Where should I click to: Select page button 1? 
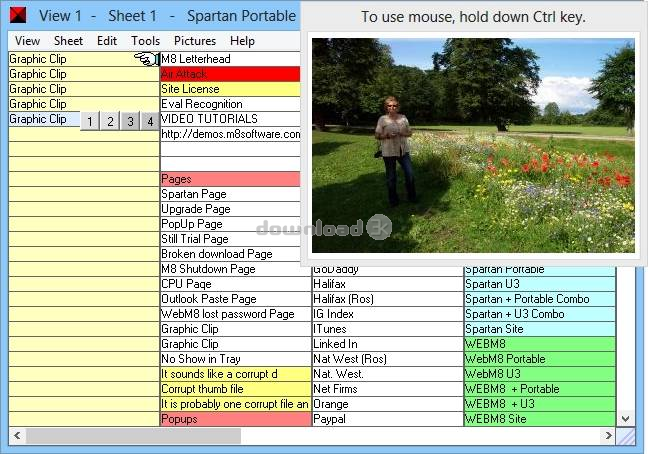point(90,121)
